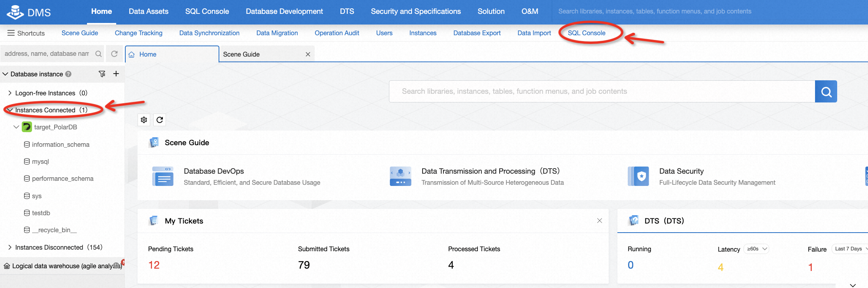Click the Database DevOps icon

point(163,176)
